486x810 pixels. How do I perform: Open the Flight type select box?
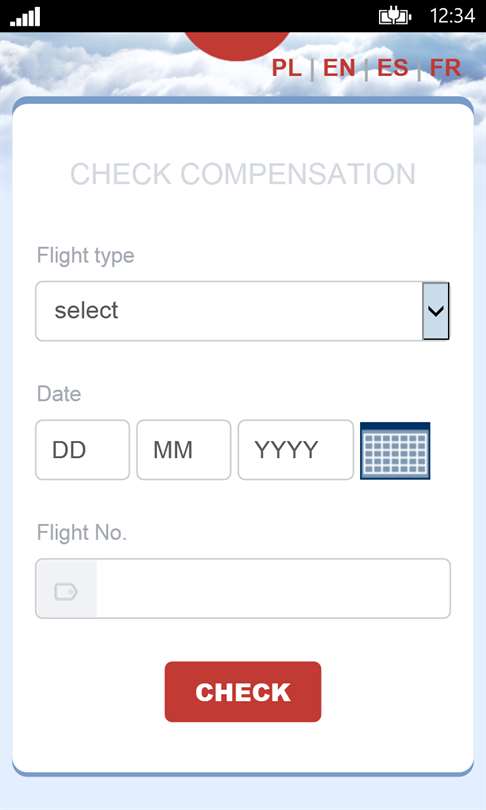pyautogui.click(x=242, y=311)
